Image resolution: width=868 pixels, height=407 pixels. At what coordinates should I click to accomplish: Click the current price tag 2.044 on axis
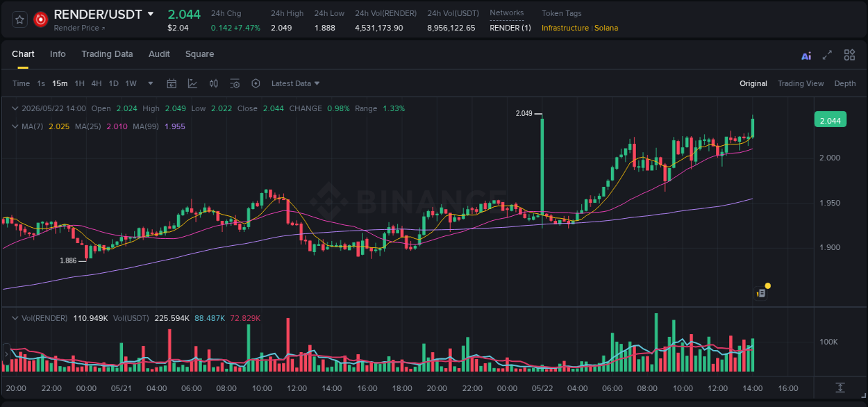831,120
